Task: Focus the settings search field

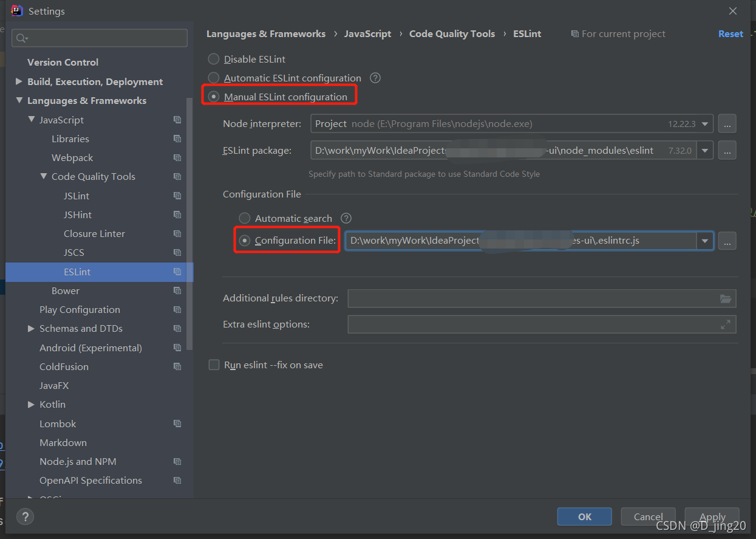Action: tap(100, 38)
